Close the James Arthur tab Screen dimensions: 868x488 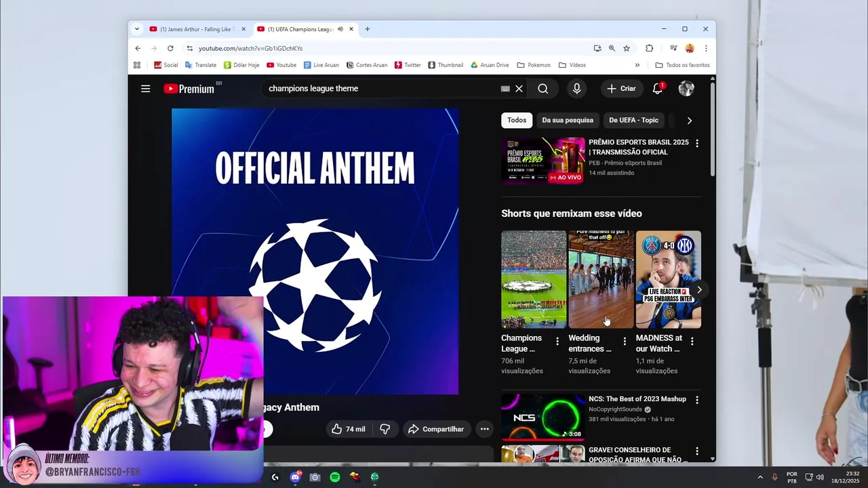pyautogui.click(x=243, y=29)
